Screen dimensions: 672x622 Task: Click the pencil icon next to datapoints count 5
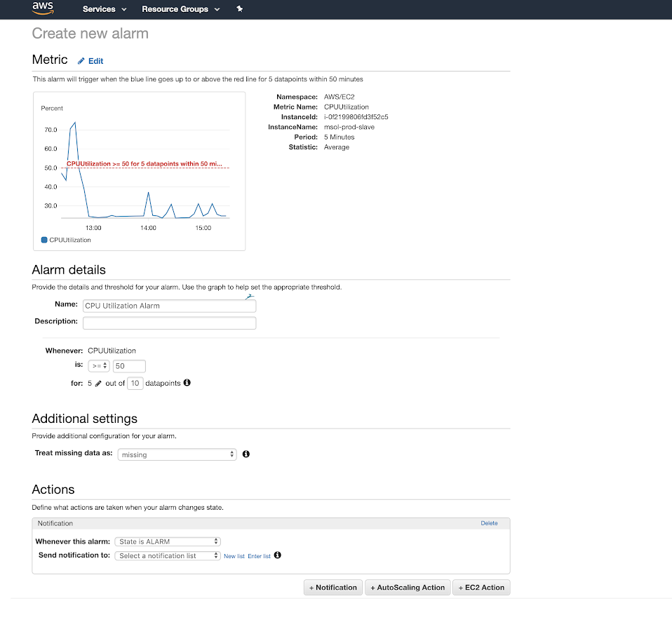click(98, 383)
